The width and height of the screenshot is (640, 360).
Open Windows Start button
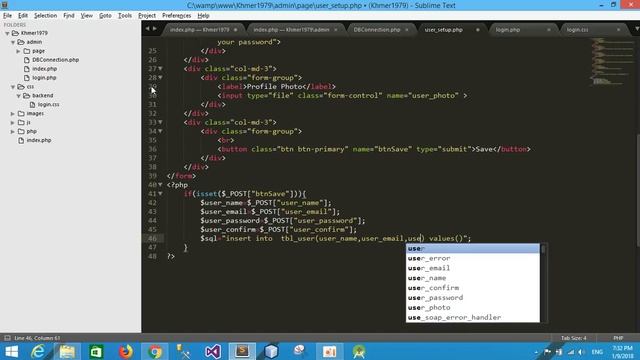pos(11,351)
